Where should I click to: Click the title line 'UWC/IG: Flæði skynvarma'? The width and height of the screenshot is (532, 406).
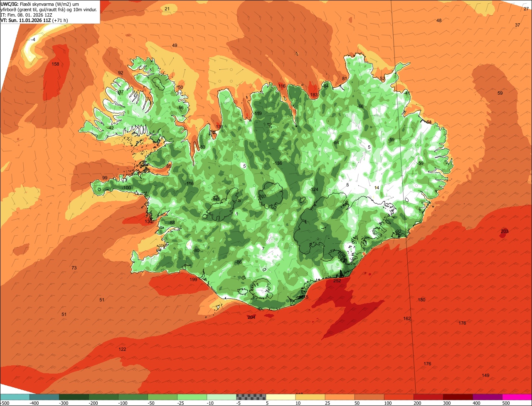point(28,4)
